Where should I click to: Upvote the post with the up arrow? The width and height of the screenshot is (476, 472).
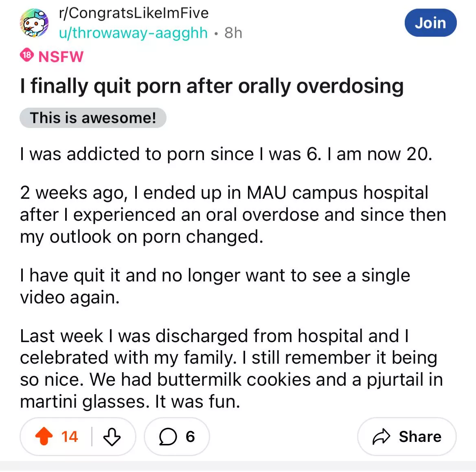coord(44,437)
